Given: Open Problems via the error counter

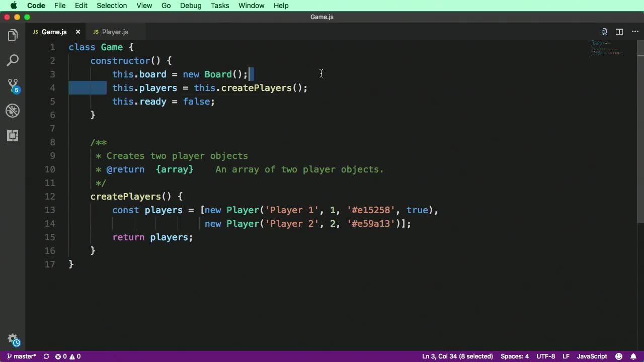Looking at the screenshot, I should click(64, 356).
